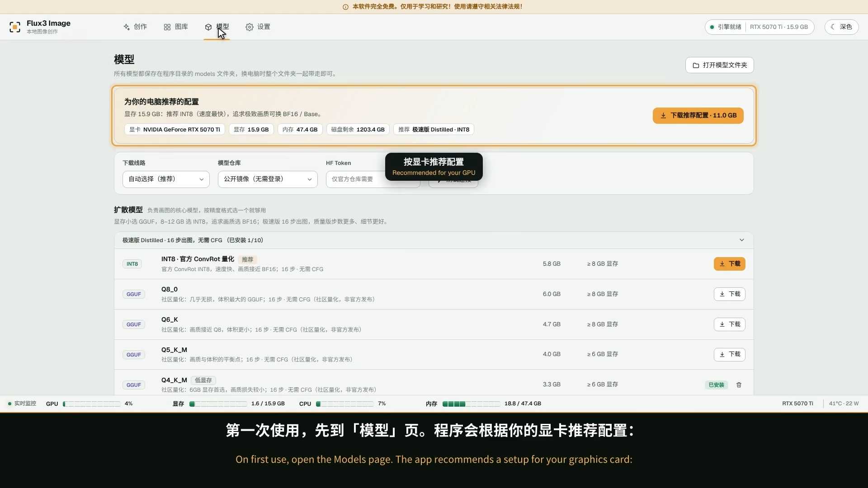The height and width of the screenshot is (488, 868).
Task: Click the 推荐 极速版 Distilled · INT8 chip
Action: tap(434, 130)
